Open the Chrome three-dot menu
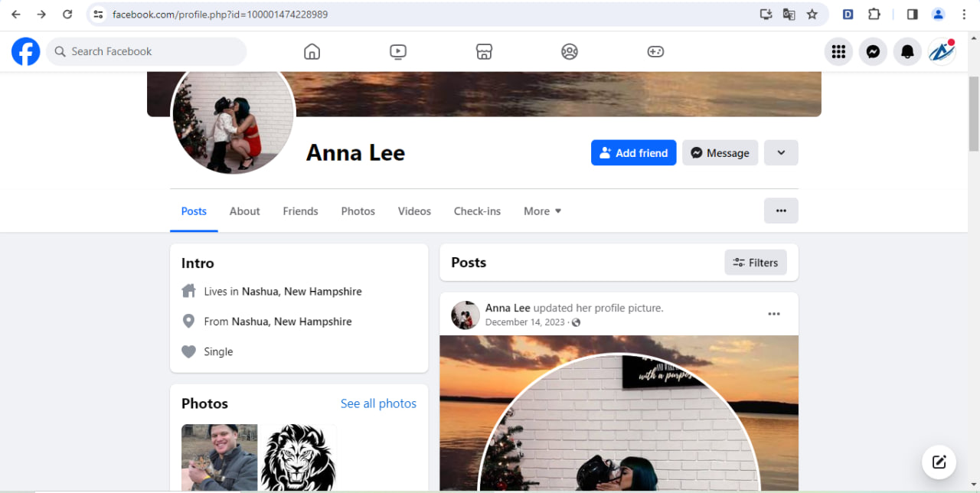This screenshot has width=980, height=493. pyautogui.click(x=964, y=14)
